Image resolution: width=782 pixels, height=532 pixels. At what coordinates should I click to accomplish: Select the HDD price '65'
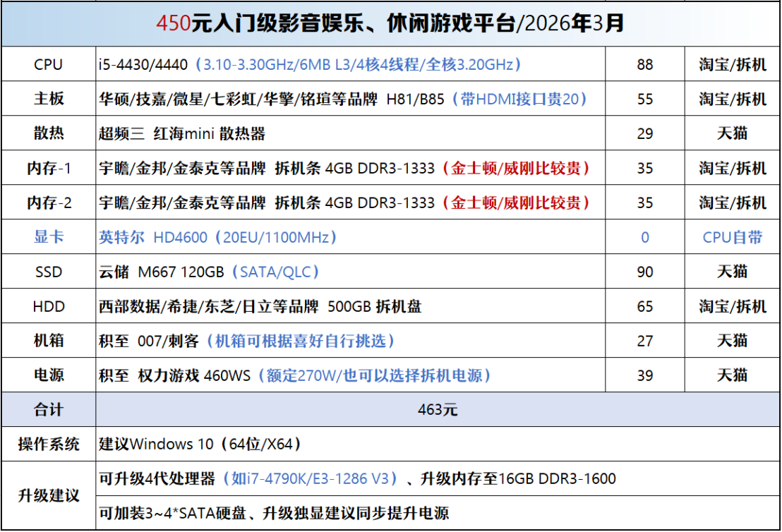click(x=645, y=306)
